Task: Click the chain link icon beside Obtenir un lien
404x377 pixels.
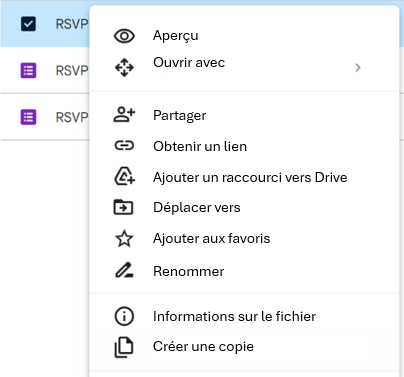Action: click(124, 146)
